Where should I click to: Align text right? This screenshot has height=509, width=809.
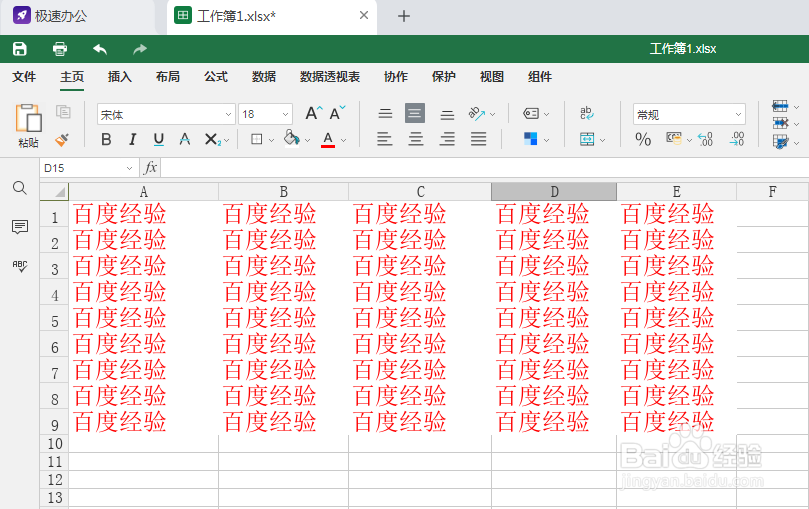point(447,139)
